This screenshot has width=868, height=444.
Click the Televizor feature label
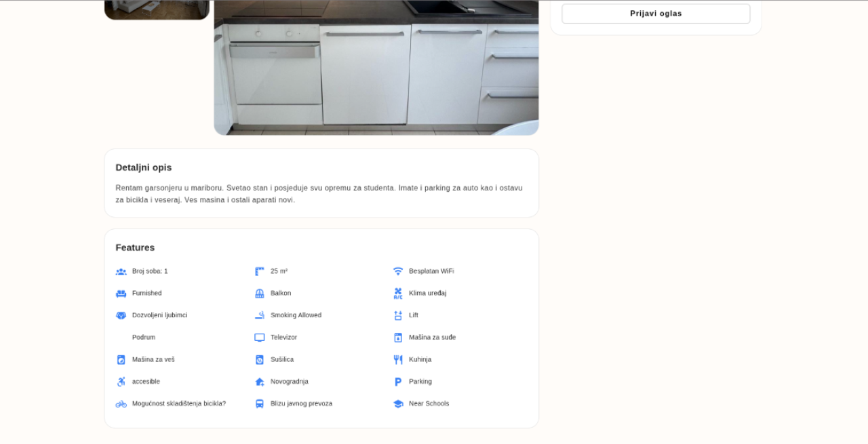click(283, 338)
